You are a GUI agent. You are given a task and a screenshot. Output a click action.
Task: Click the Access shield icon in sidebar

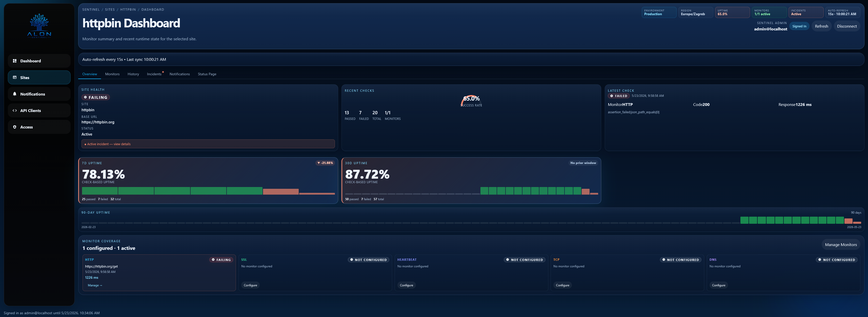pos(14,127)
